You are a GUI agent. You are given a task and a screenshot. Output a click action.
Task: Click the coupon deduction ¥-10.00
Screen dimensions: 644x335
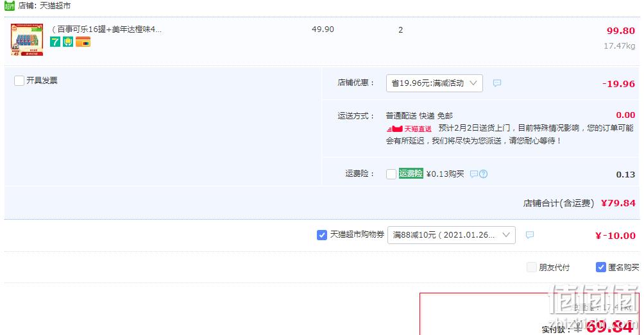tap(615, 236)
